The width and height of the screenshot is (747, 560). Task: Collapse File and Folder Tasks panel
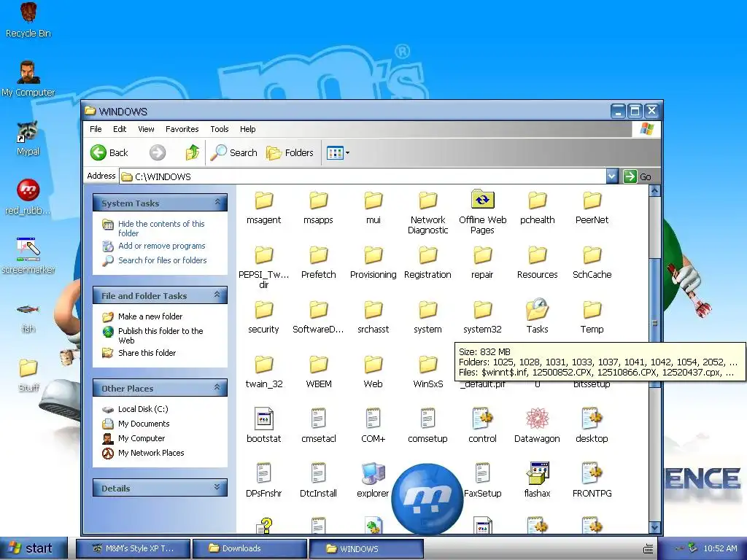(217, 295)
